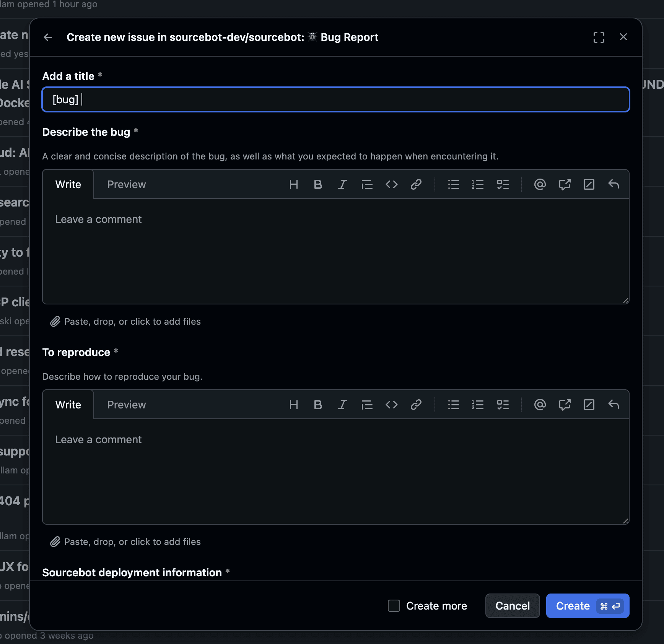Insert saved reply in To reproduce editor
Image resolution: width=664 pixels, height=644 pixels.
[614, 405]
